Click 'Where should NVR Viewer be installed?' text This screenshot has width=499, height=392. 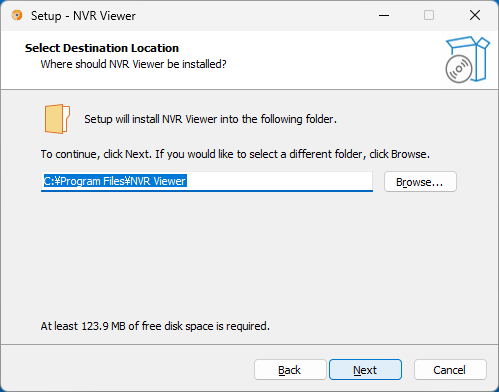pos(133,64)
